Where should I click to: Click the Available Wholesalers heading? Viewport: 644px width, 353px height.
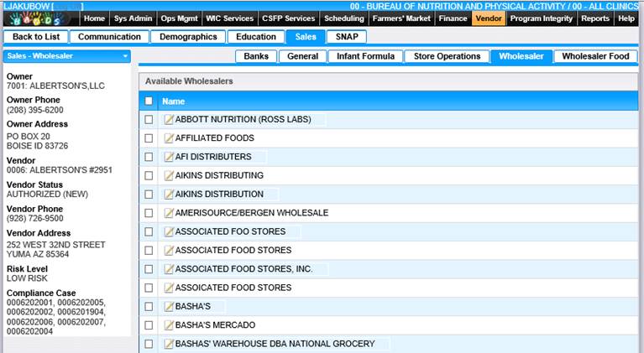pos(189,81)
